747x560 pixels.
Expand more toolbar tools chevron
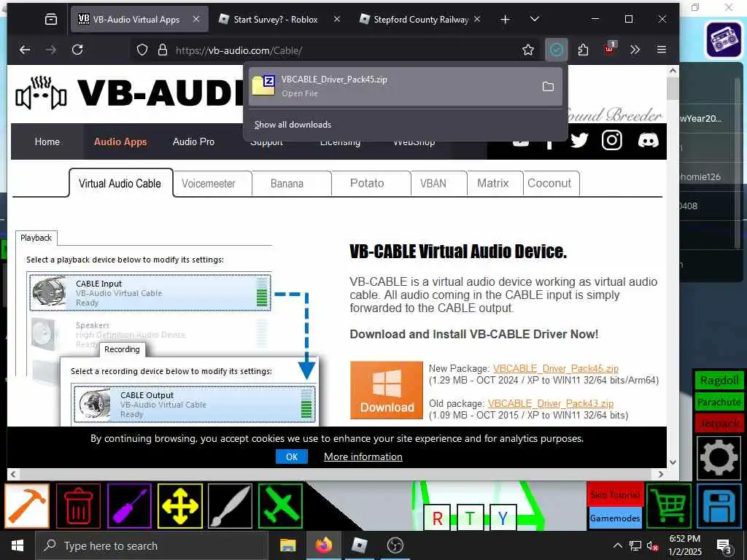(x=635, y=50)
